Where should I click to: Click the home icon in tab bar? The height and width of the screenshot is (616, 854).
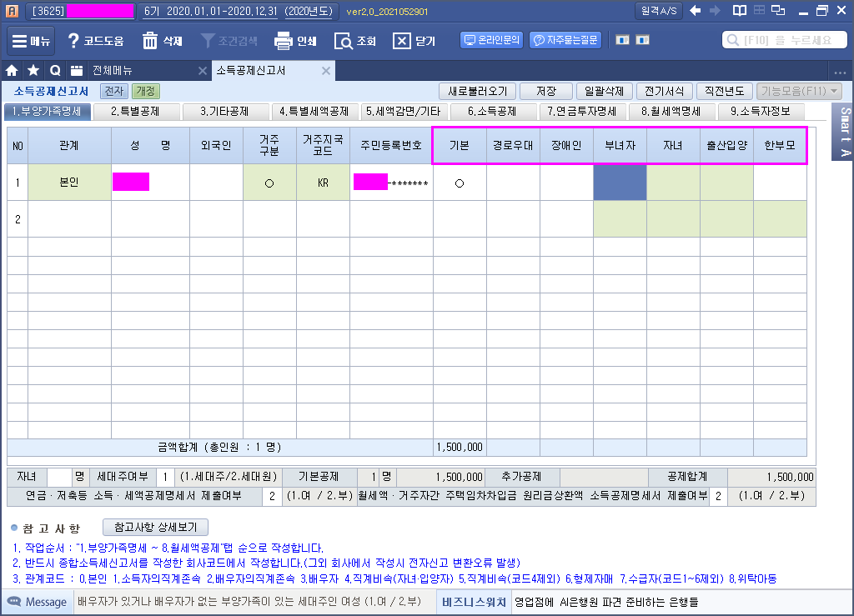click(x=12, y=71)
